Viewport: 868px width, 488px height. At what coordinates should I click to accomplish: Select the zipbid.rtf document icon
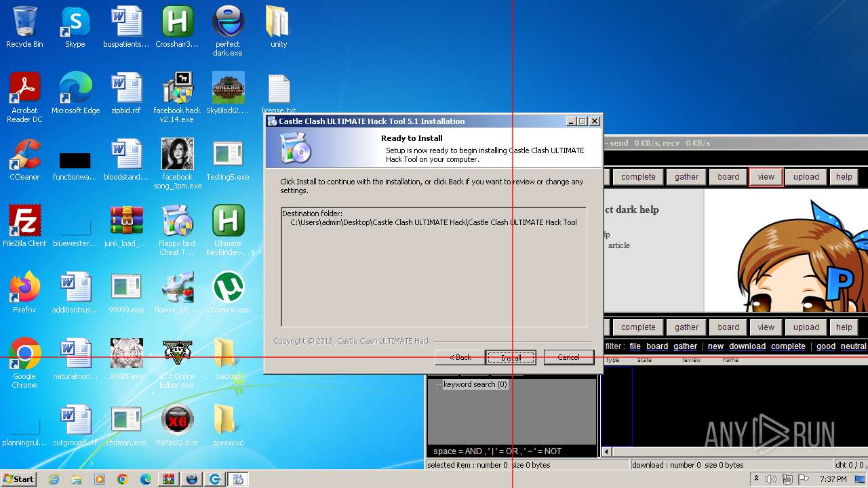tap(126, 94)
